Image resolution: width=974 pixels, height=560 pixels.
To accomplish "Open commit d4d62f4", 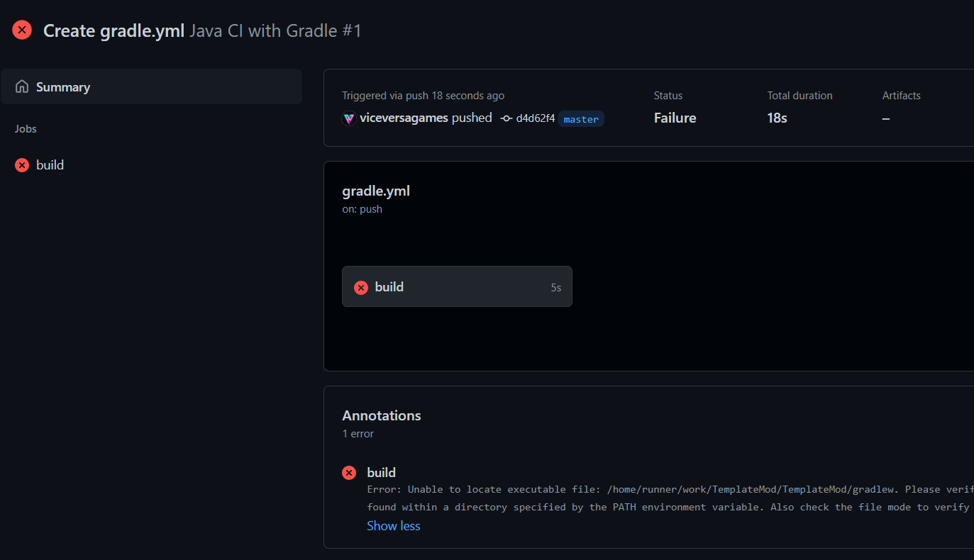I will [x=536, y=118].
